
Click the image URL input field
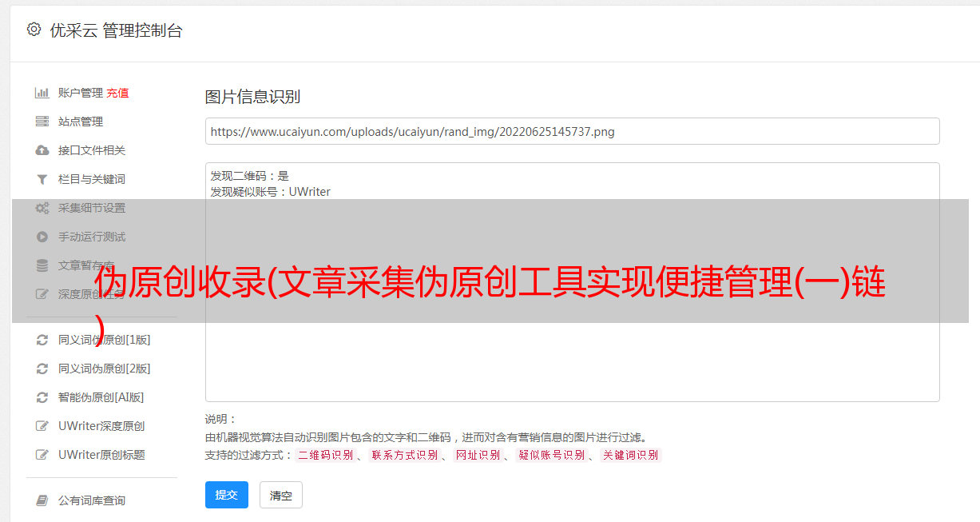tap(572, 131)
